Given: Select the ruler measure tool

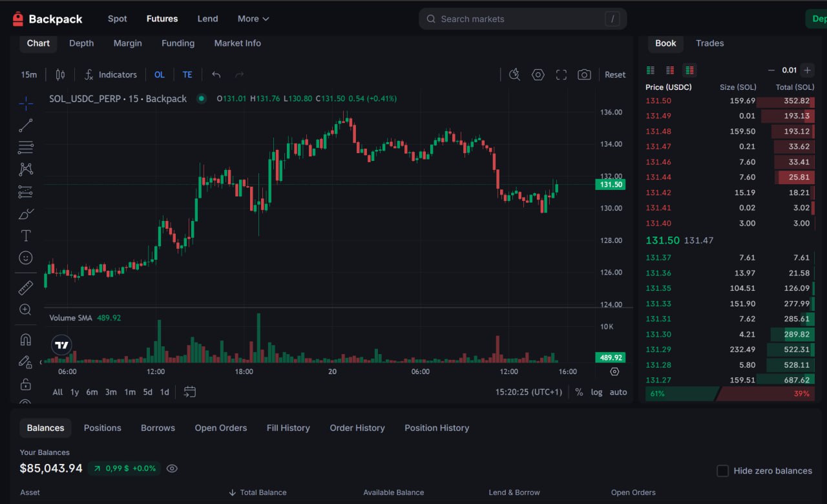Looking at the screenshot, I should point(26,288).
